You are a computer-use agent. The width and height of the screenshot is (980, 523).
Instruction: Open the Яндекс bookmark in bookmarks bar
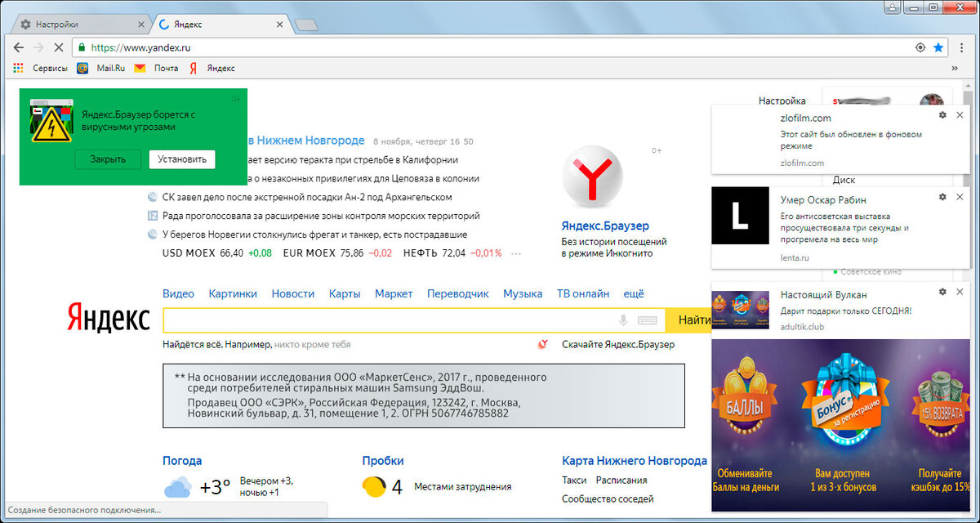(x=212, y=68)
